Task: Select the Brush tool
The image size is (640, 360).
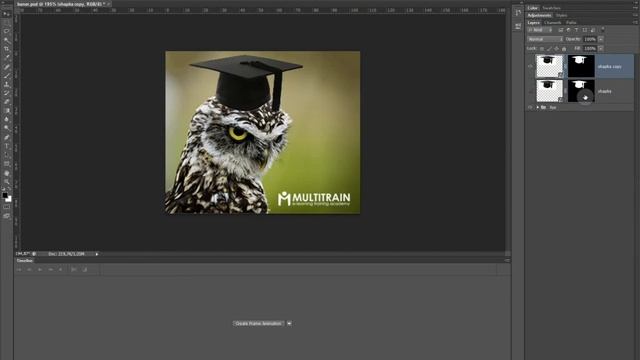Action: [x=6, y=76]
